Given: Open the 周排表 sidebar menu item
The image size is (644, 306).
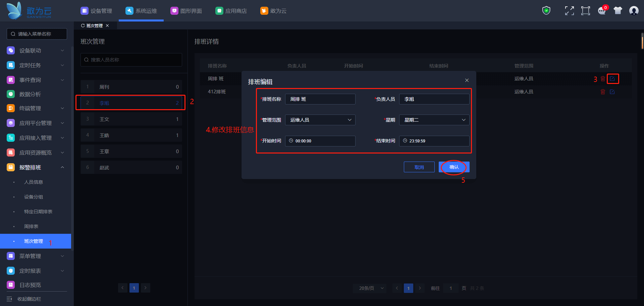Looking at the screenshot, I should click(x=31, y=226).
